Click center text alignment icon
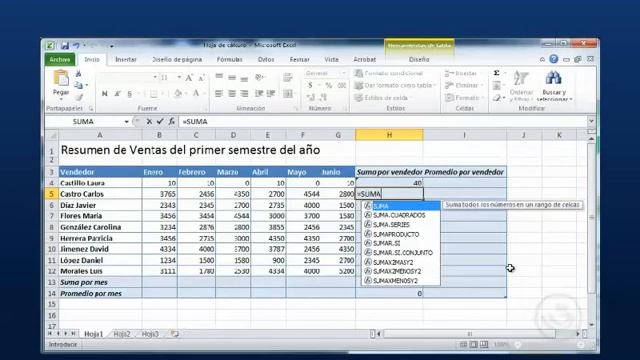 tap(231, 94)
